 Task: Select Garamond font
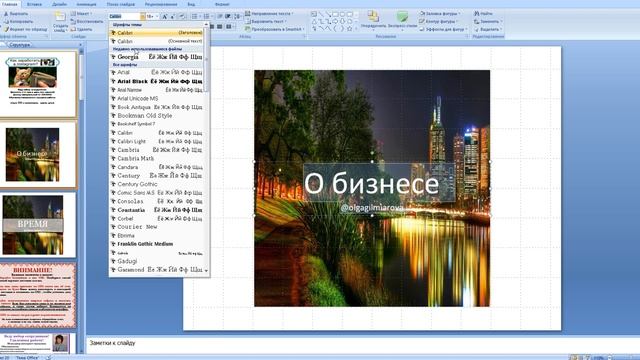coord(156,269)
